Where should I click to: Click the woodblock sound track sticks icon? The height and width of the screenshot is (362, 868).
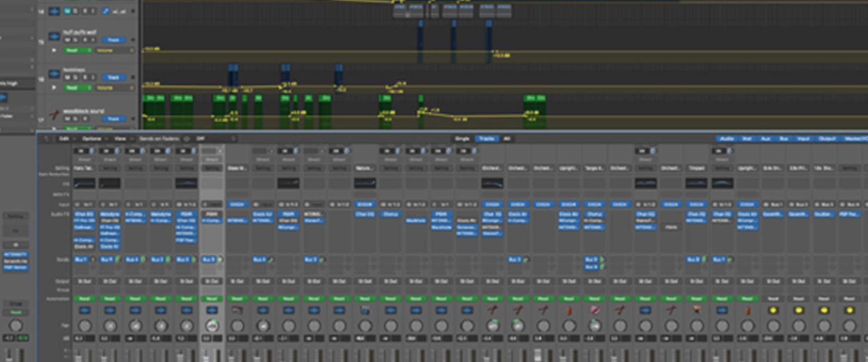coord(54,114)
